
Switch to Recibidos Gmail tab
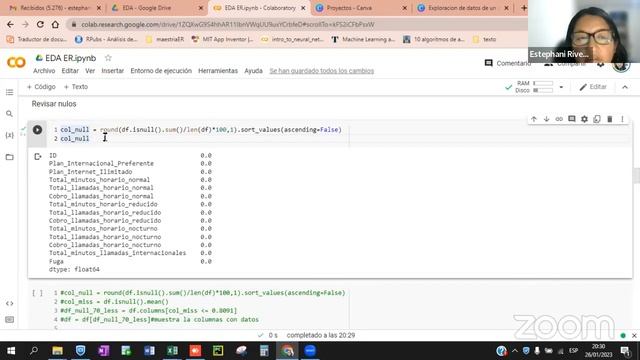pyautogui.click(x=55, y=8)
